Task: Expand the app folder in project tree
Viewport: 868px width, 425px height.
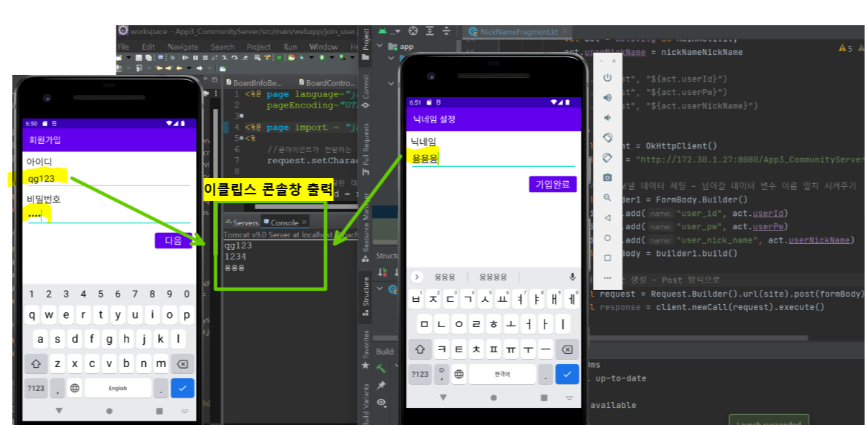Action: pos(381,47)
